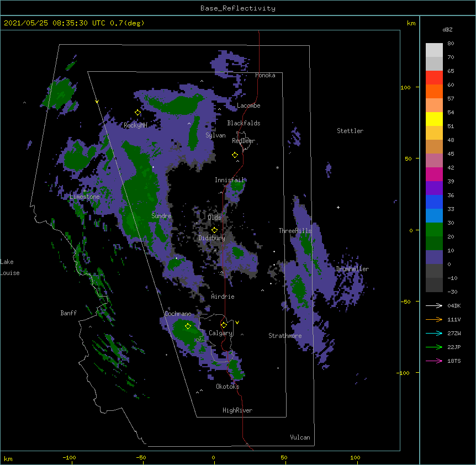Click the 18TS legend label
476x465 pixels.
(x=454, y=361)
